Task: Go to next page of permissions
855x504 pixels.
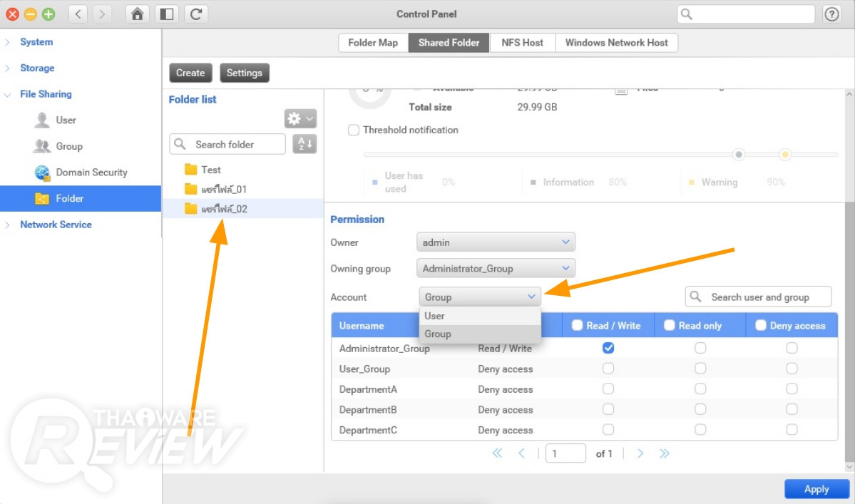Action: (x=640, y=453)
